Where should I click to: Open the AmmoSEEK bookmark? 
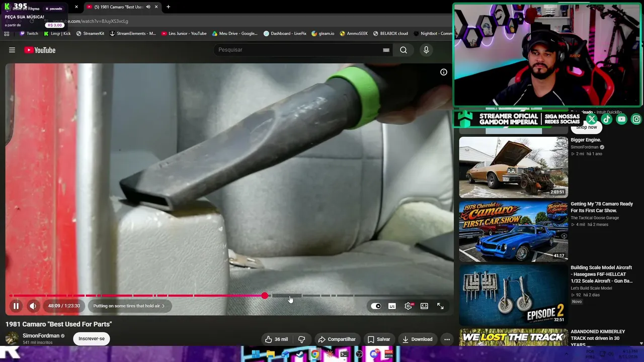point(354,34)
